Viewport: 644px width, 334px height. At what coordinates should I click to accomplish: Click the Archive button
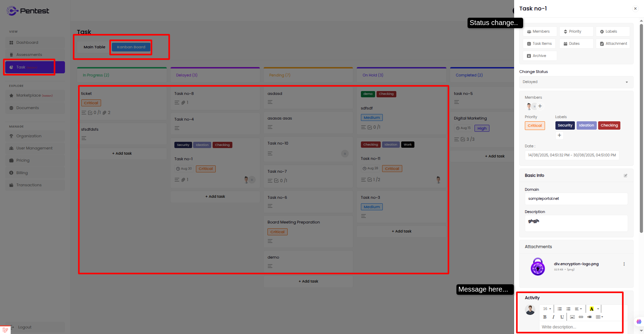point(539,56)
